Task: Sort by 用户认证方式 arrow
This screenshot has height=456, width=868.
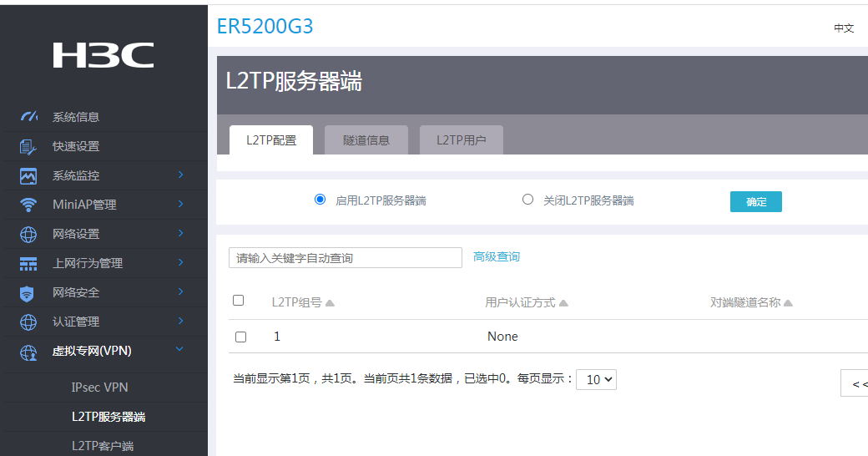Action: tap(563, 303)
